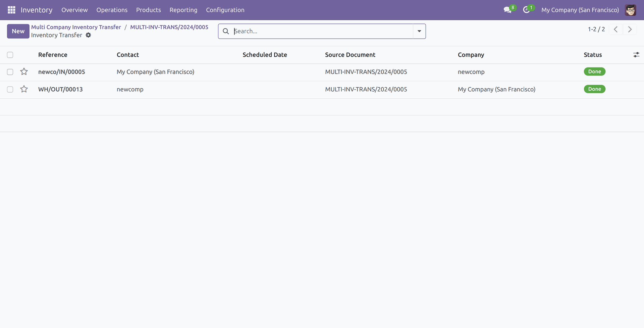This screenshot has height=328, width=644.
Task: Toggle the select all rows checkbox
Action: click(10, 55)
